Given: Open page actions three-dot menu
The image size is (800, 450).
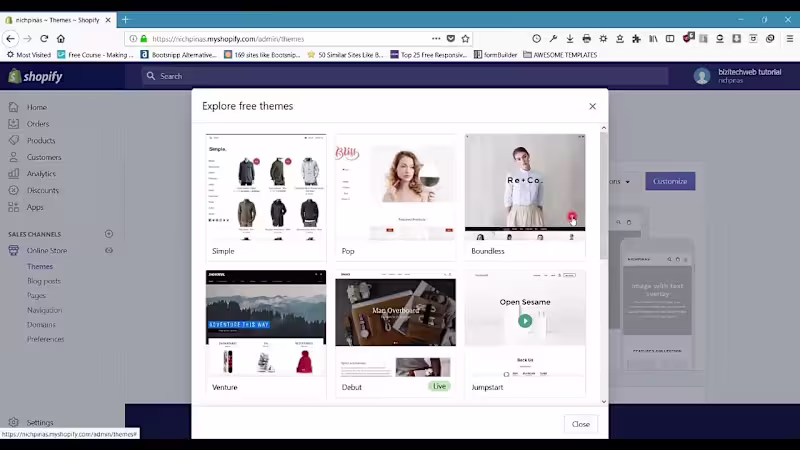Looking at the screenshot, I should click(436, 39).
